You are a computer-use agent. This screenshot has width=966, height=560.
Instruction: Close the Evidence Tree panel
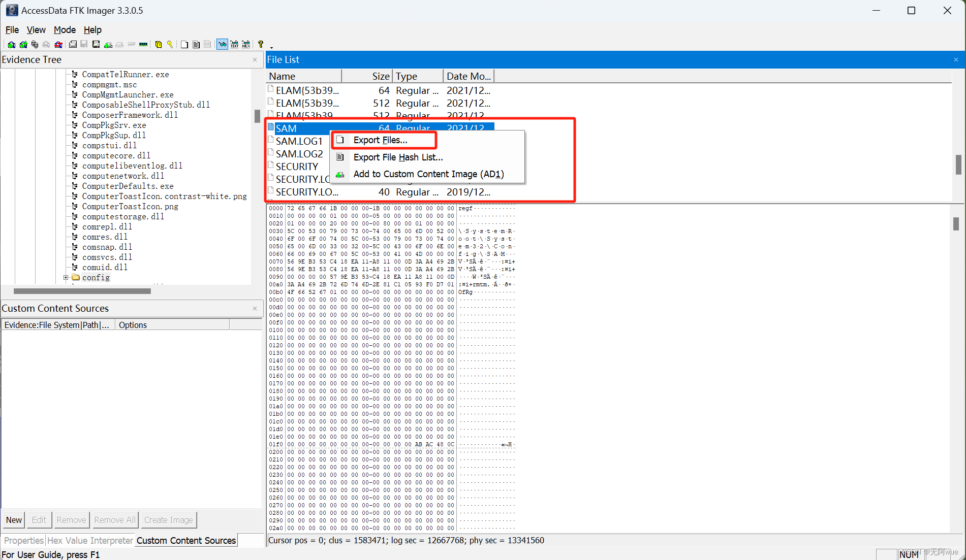[255, 60]
